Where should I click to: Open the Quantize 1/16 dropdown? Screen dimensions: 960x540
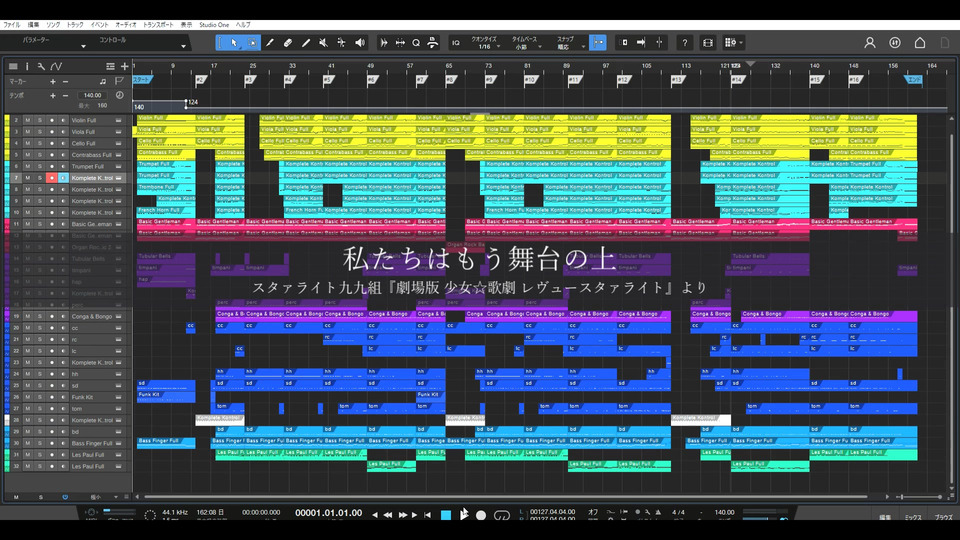[486, 43]
